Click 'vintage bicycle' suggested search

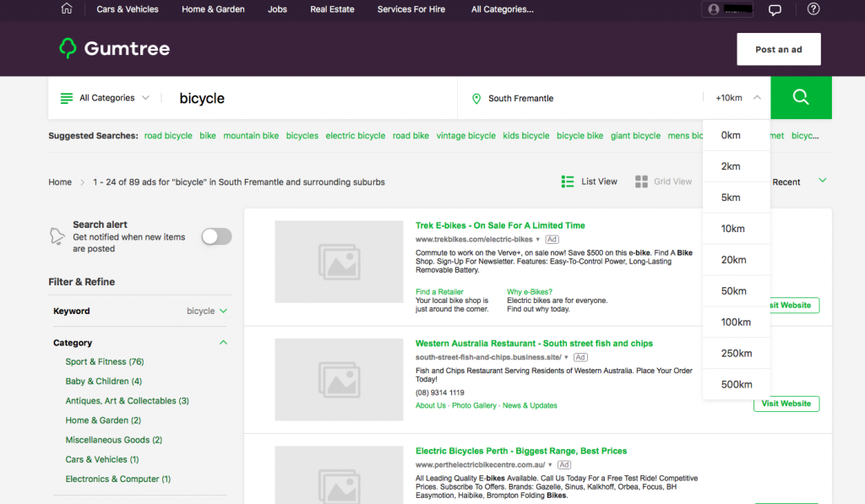click(x=465, y=136)
